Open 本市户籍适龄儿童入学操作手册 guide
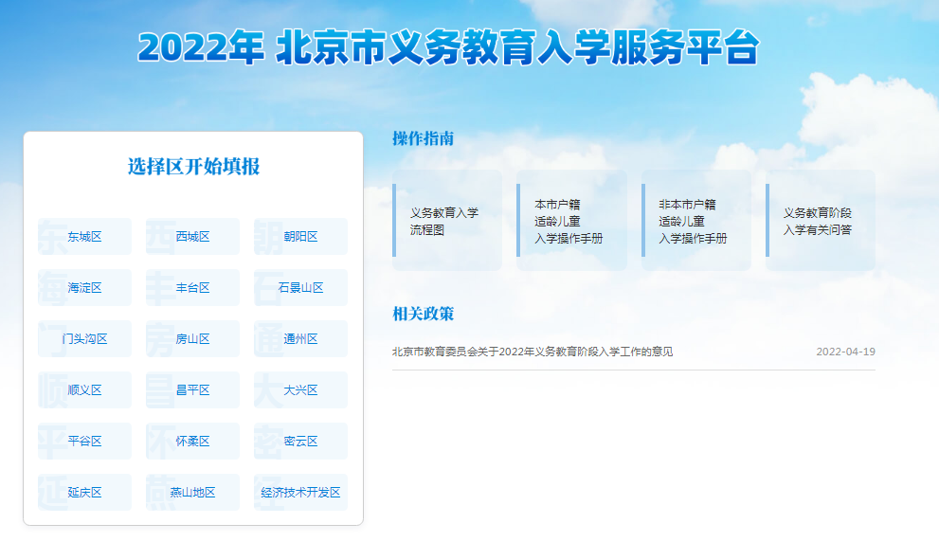Viewport: 939px width, 560px height. (x=571, y=221)
